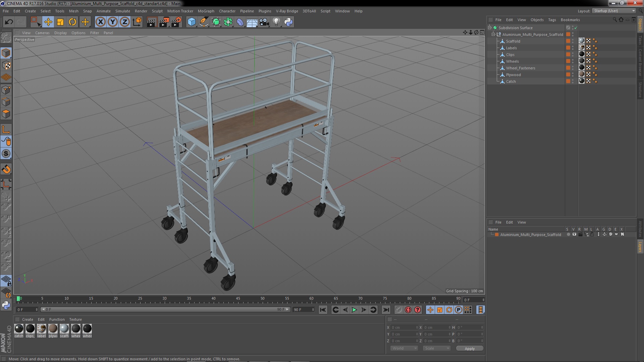644x362 pixels.
Task: Open the viewport Cameras menu
Action: click(x=42, y=33)
